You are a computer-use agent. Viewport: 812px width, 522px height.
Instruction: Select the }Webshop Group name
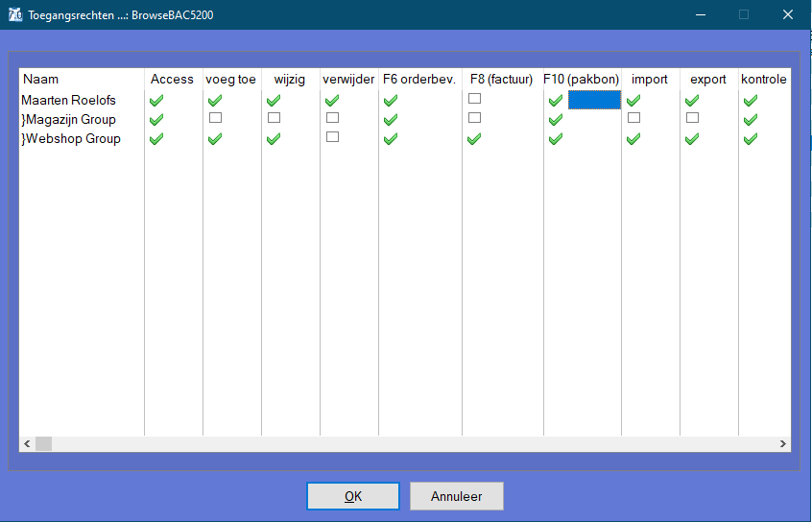coord(72,139)
